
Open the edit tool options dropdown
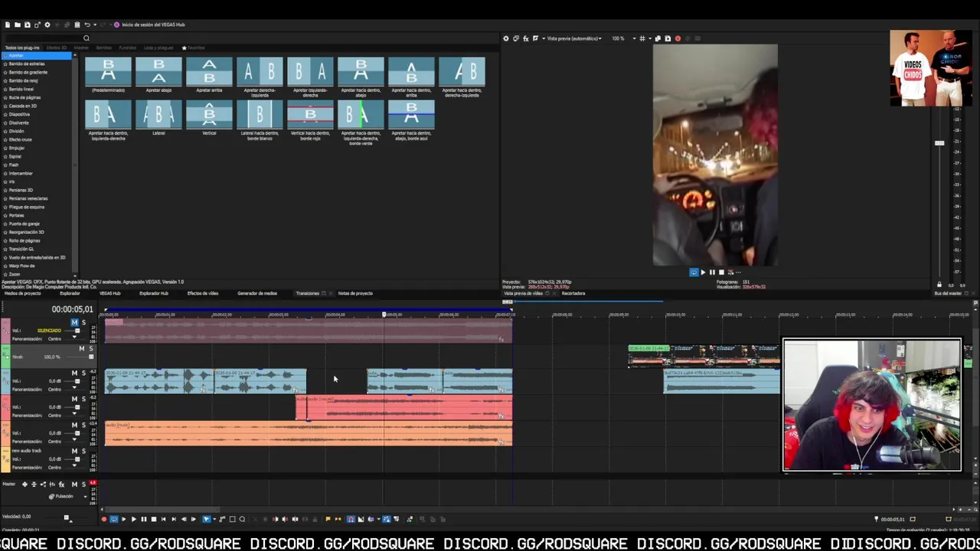(214, 519)
